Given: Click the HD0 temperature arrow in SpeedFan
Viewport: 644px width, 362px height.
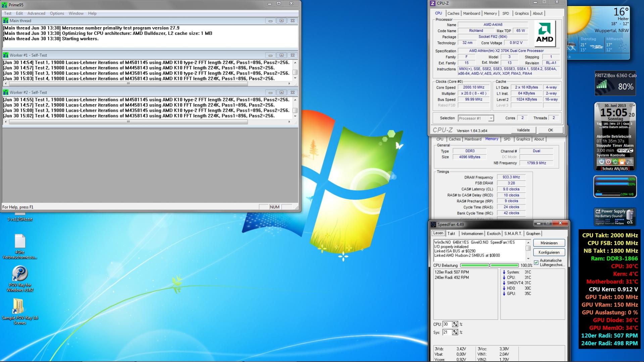Looking at the screenshot, I should pyautogui.click(x=504, y=289).
